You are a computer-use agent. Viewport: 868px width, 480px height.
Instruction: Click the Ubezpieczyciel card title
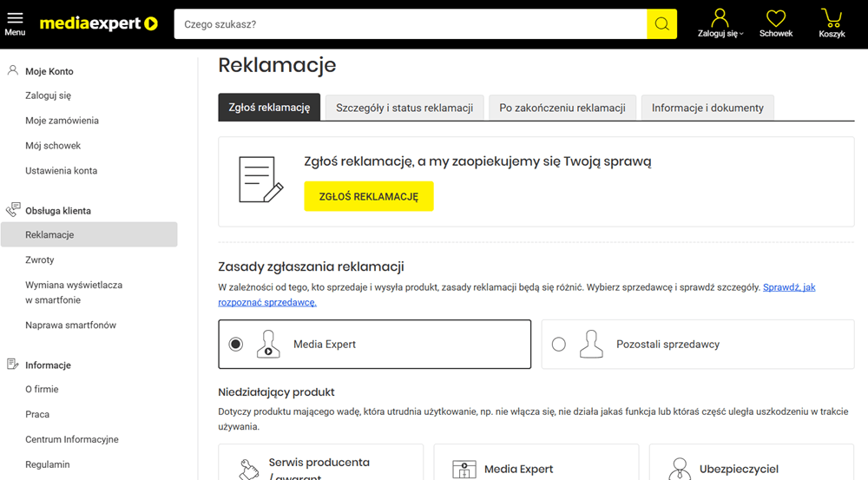point(739,469)
